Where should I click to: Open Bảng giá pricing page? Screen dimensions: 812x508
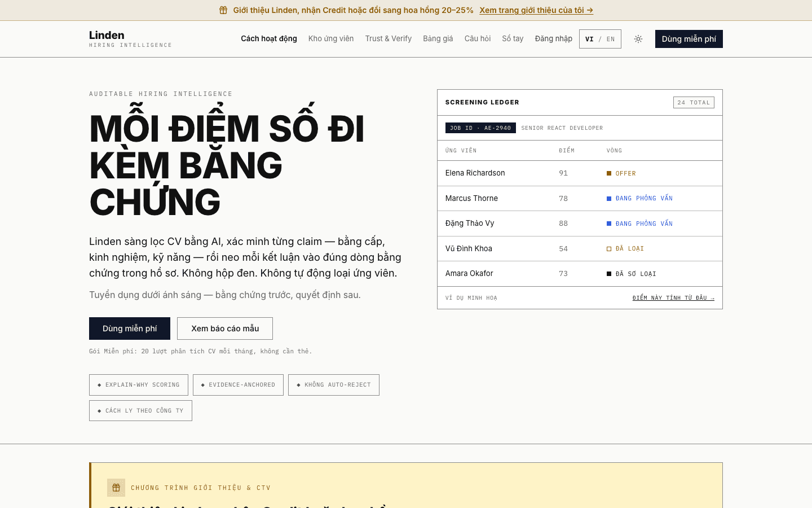tap(438, 39)
